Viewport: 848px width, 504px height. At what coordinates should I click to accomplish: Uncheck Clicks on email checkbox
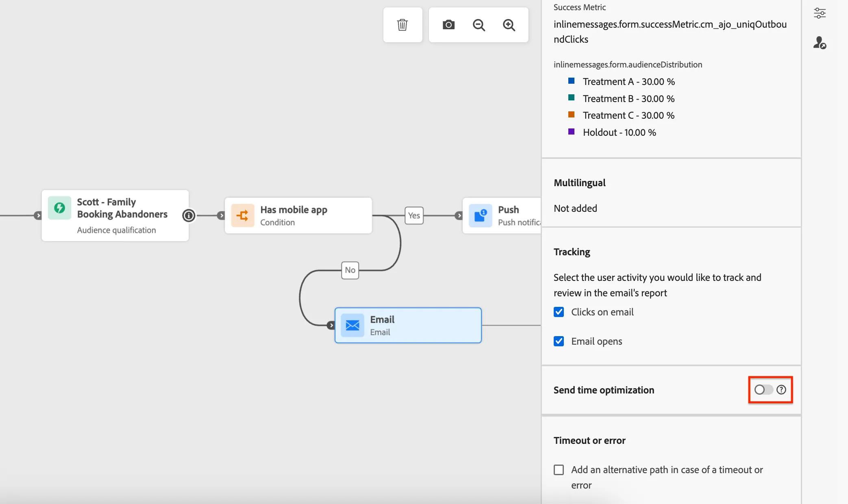click(x=559, y=312)
